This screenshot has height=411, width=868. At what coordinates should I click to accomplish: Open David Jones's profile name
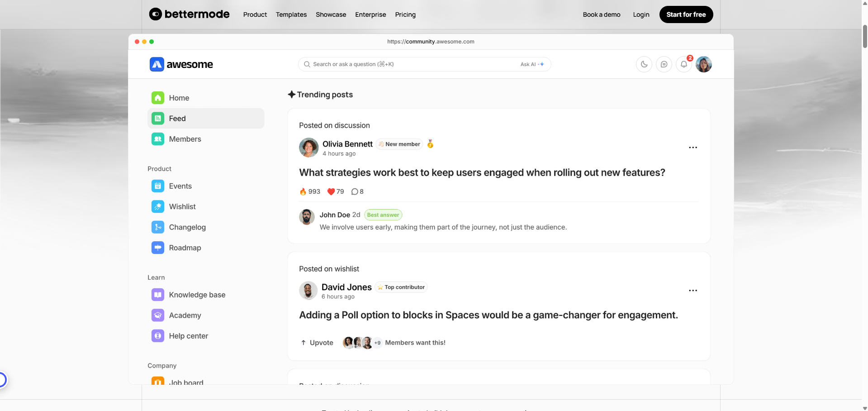[346, 287]
